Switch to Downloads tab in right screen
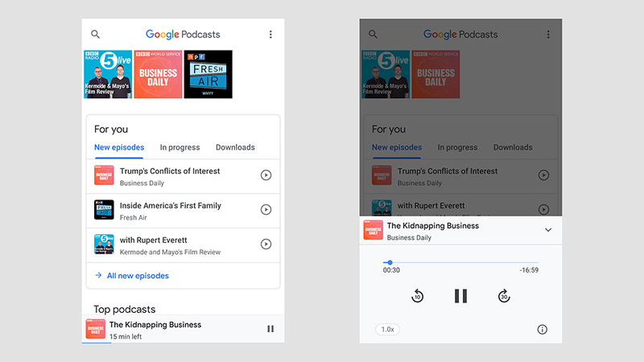This screenshot has width=644, height=362. click(x=513, y=147)
